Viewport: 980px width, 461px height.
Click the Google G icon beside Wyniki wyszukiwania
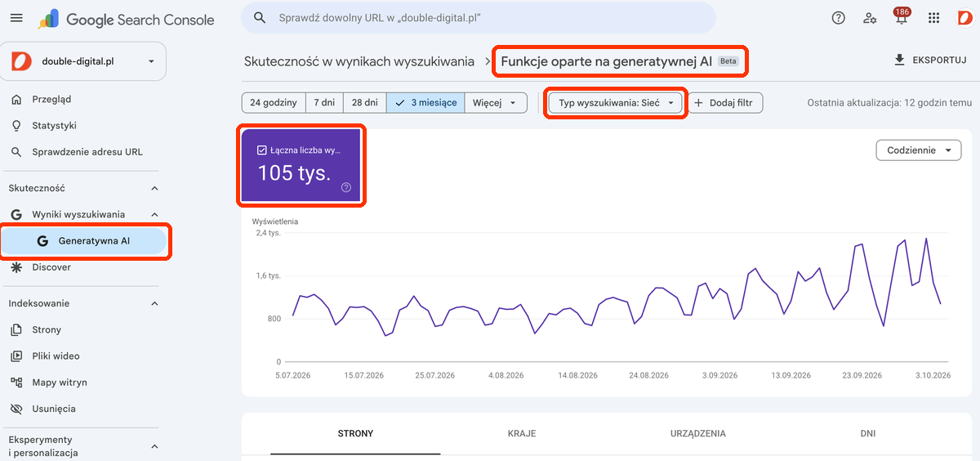[x=16, y=214]
